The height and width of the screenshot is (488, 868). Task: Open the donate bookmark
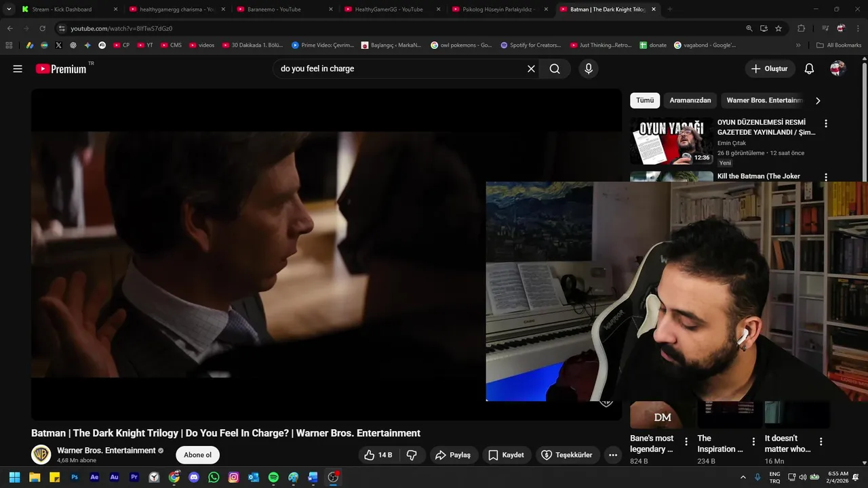coord(653,45)
